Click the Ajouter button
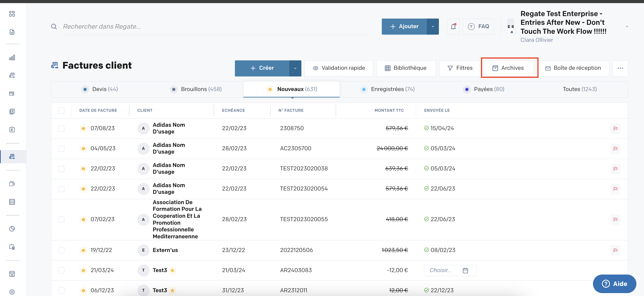 coord(404,26)
